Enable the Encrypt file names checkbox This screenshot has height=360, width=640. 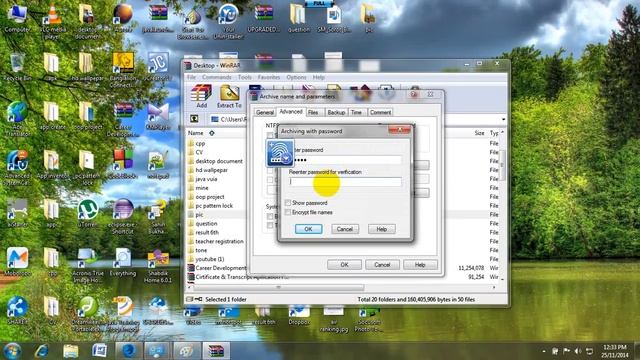288,212
